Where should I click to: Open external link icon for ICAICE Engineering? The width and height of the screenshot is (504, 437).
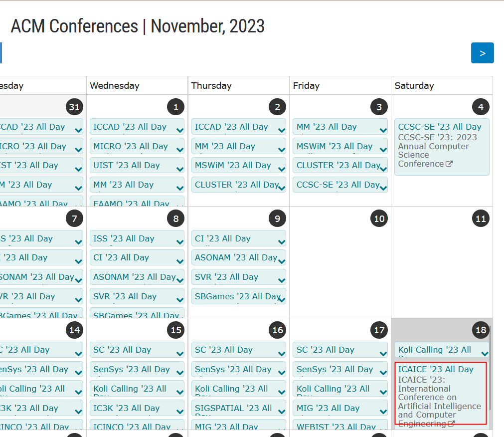click(x=451, y=424)
